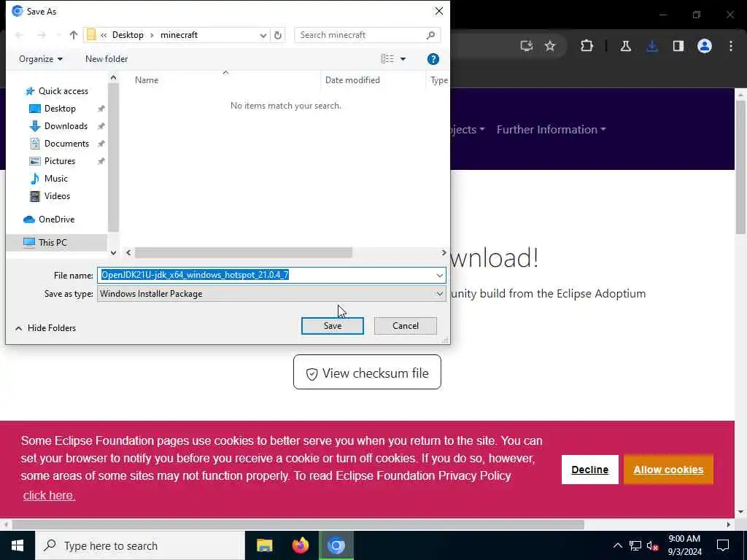The width and height of the screenshot is (747, 560).
Task: Open File Explorer from taskbar
Action: (264, 545)
